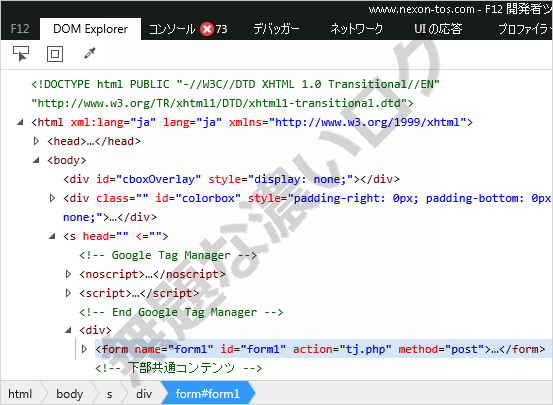Switch to the DOM Explorer tab
Image resolution: width=553 pixels, height=405 pixels.
pos(90,29)
